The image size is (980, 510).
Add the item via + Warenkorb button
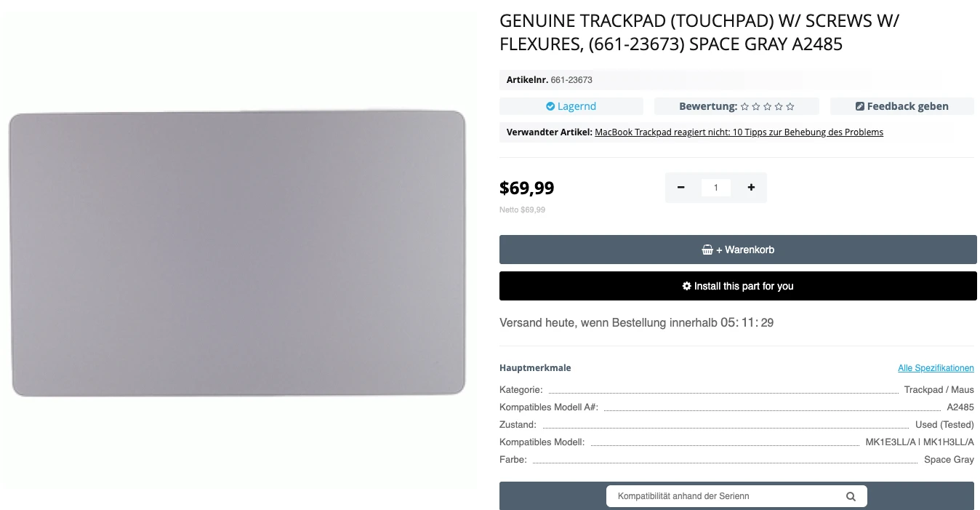737,250
